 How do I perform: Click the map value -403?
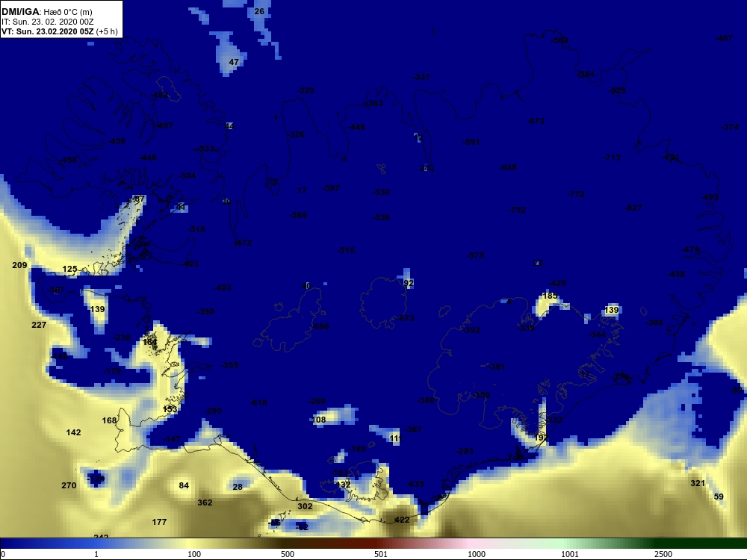(223, 287)
